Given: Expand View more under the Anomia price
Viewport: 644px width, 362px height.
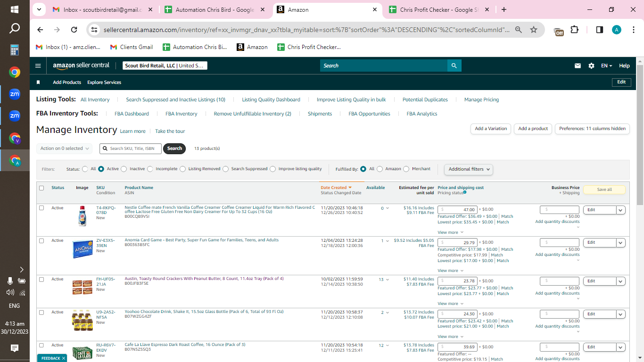Looking at the screenshot, I should pos(450,271).
